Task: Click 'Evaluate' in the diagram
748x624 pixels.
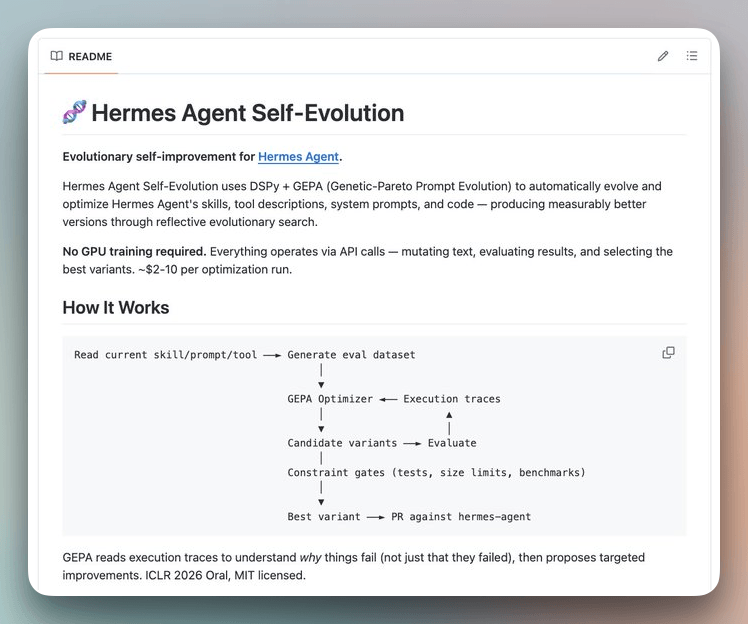Action: pyautogui.click(x=452, y=443)
